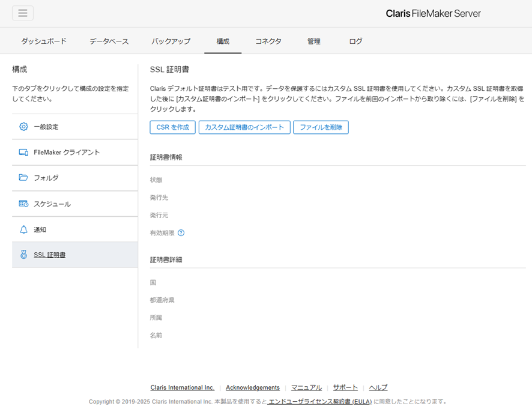Click the 発行元 field label

159,215
